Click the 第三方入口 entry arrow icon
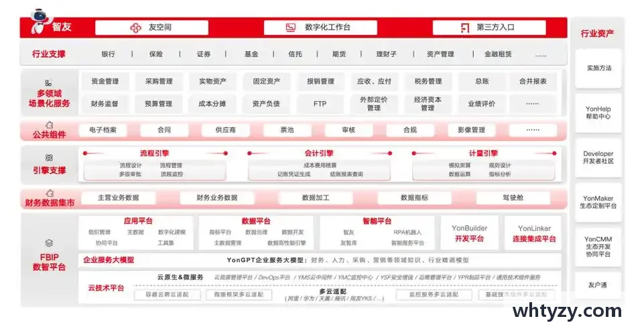This screenshot has height=335, width=644. coord(465,28)
